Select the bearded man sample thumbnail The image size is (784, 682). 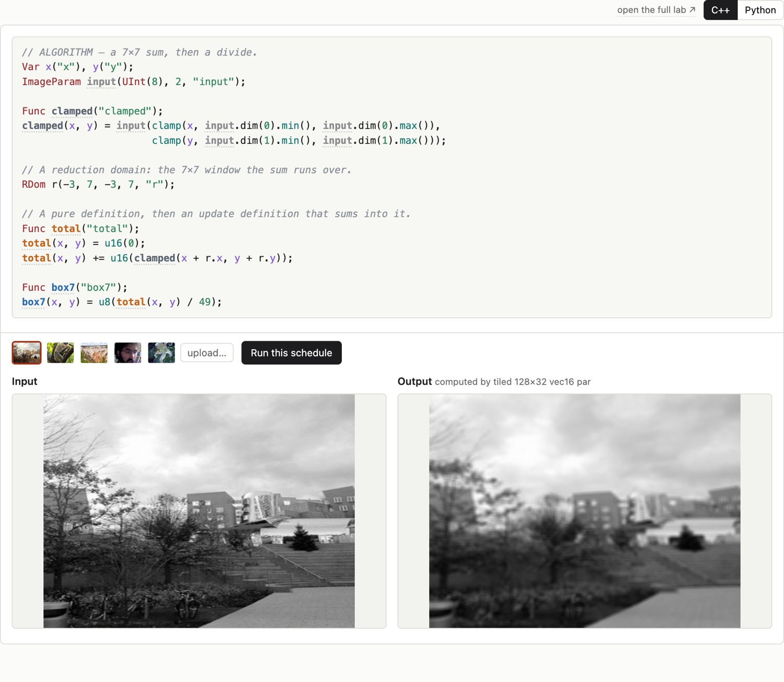(128, 353)
